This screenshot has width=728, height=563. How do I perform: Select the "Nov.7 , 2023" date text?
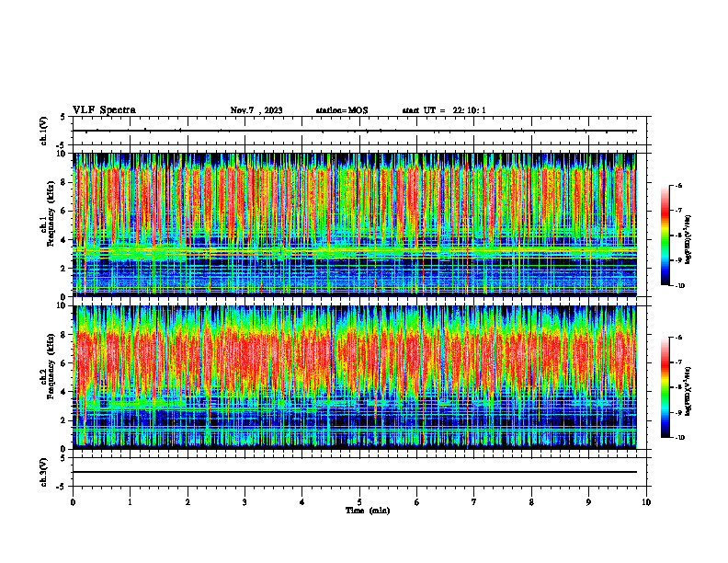click(x=256, y=110)
